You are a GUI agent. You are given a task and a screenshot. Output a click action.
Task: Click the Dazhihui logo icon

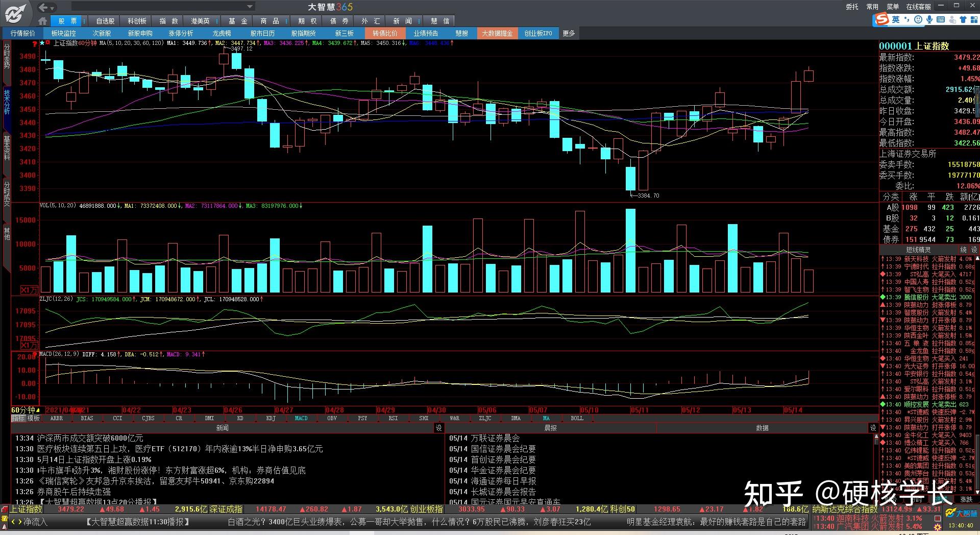[x=16, y=12]
